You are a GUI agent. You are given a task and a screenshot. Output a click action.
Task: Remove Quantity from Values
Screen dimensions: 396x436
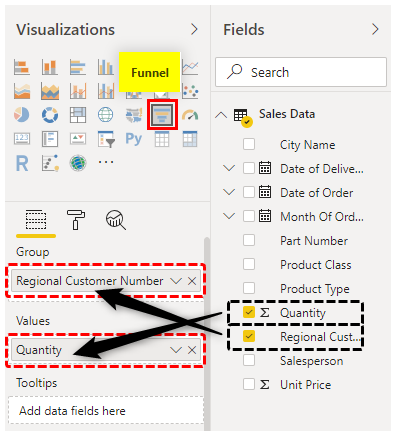pos(192,350)
